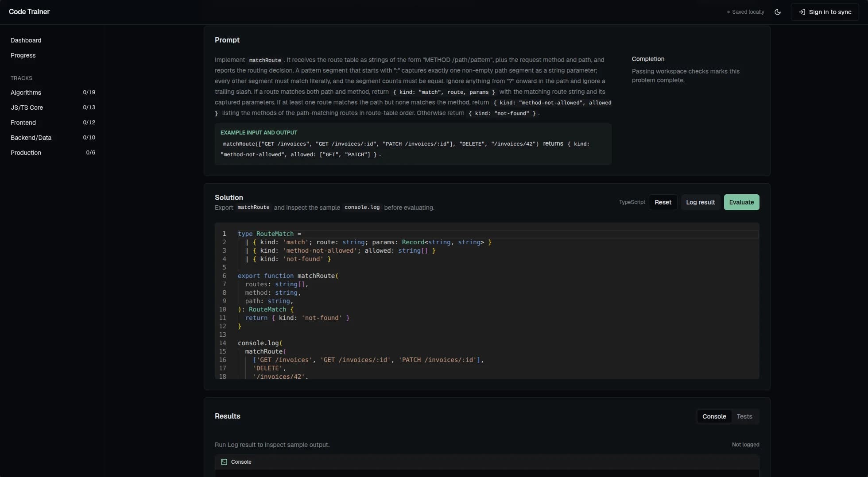Click the Evaluate button
Viewport: 868px width, 477px height.
[741, 202]
